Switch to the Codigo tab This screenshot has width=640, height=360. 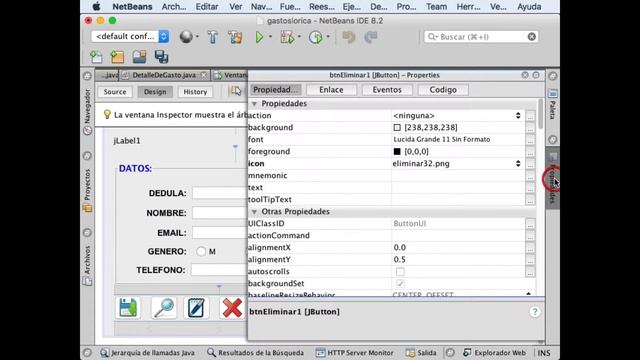click(x=443, y=90)
